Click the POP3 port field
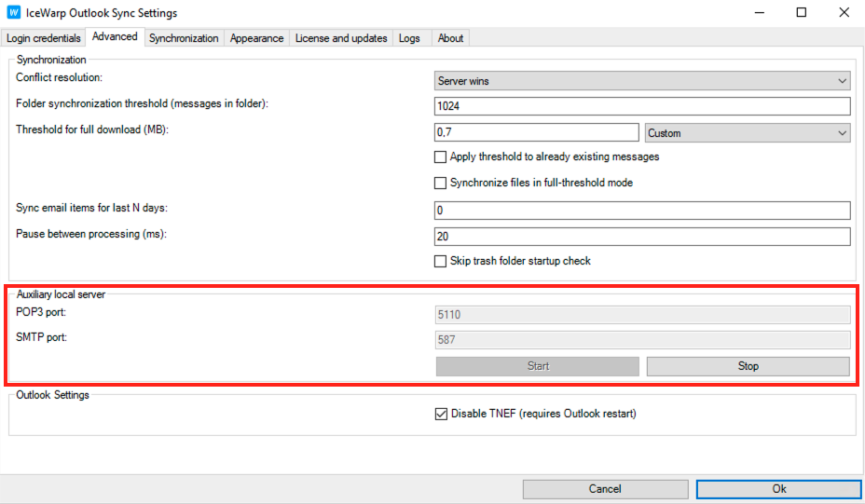 coord(642,314)
